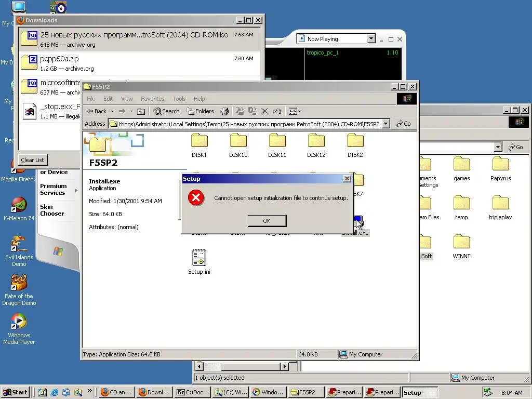This screenshot has height=399, width=532.
Task: Click the Fate of the Dragon Demo shortcut
Action: [x=19, y=290]
